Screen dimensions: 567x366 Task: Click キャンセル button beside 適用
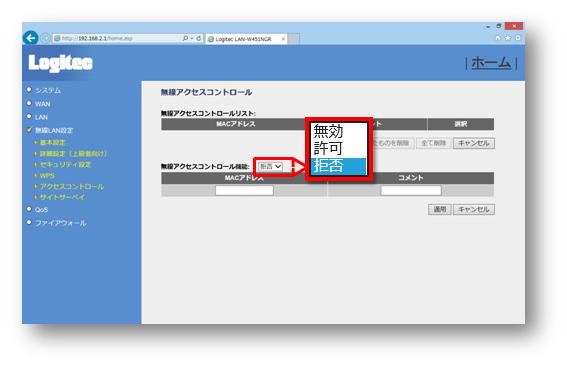pyautogui.click(x=474, y=209)
